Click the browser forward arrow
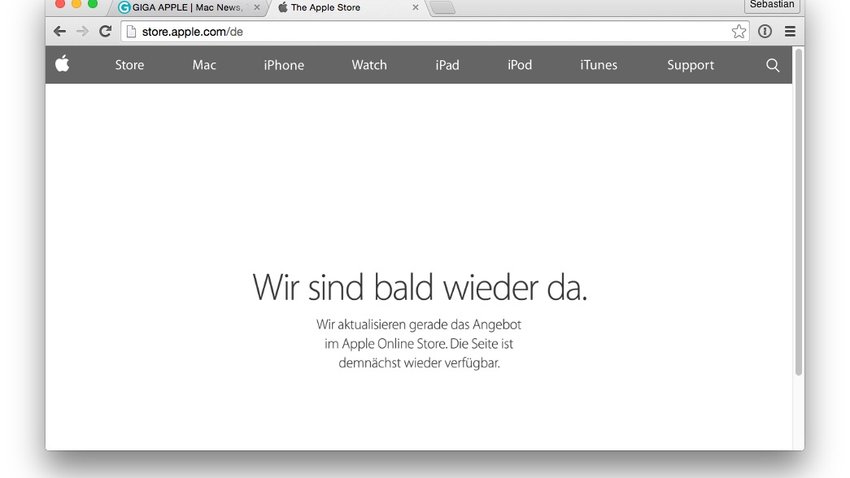The image size is (850, 478). tap(82, 31)
